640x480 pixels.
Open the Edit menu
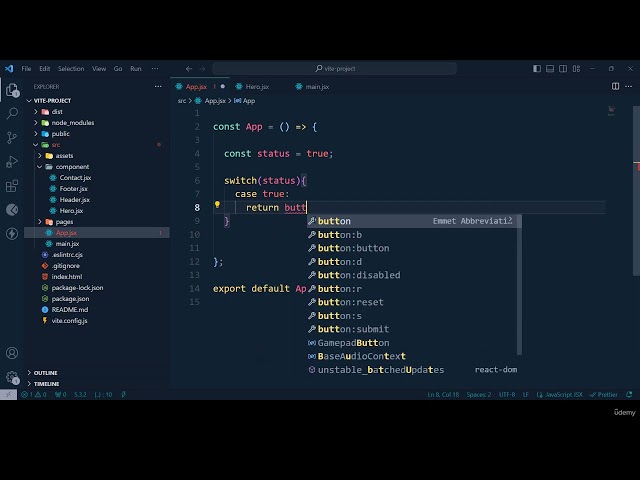[x=44, y=69]
